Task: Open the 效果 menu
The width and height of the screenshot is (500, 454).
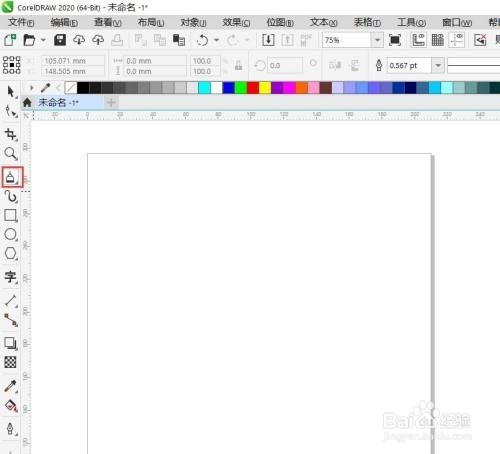Action: (x=236, y=22)
